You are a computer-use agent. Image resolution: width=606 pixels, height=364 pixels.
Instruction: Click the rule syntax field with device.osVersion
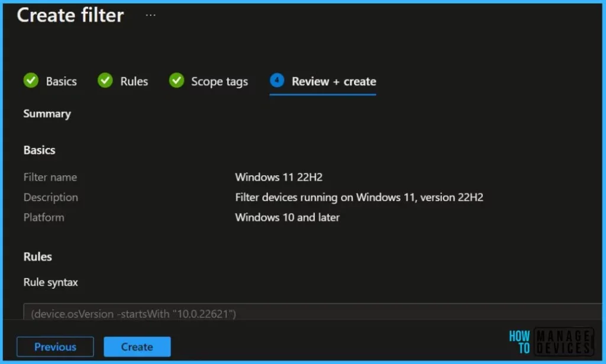312,311
